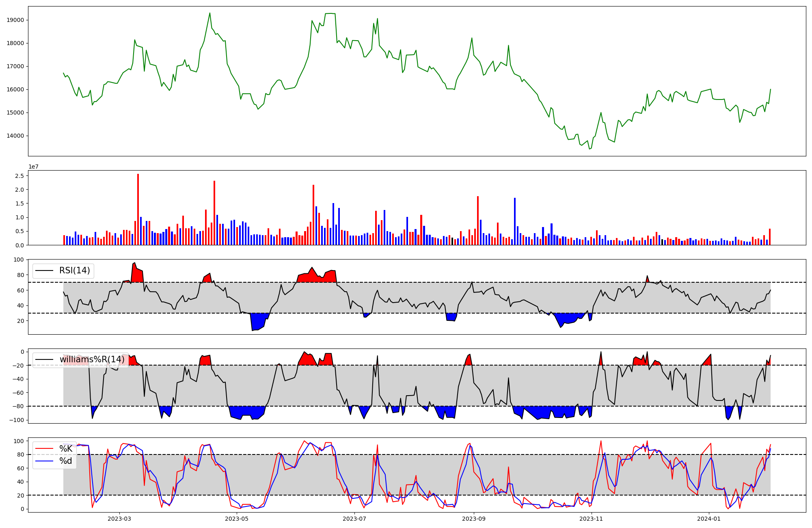This screenshot has width=812, height=528.
Task: Select the 2023-11 date axis label
Action: click(591, 519)
